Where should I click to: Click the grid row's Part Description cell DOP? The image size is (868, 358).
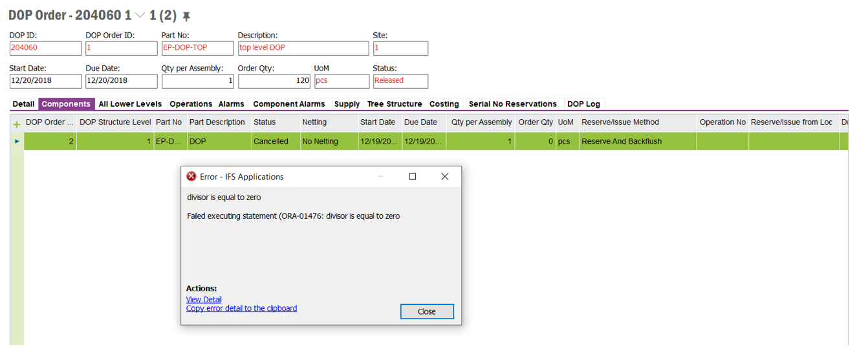tap(219, 141)
